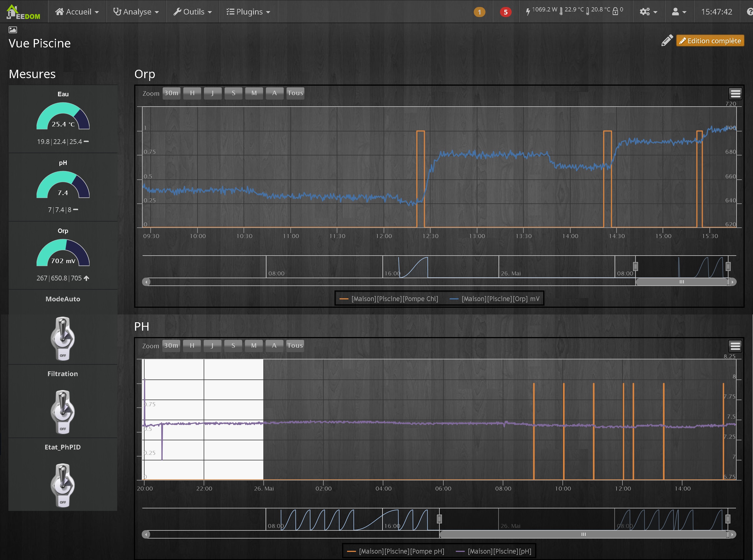Select M zoom in PH chart

pos(254,346)
